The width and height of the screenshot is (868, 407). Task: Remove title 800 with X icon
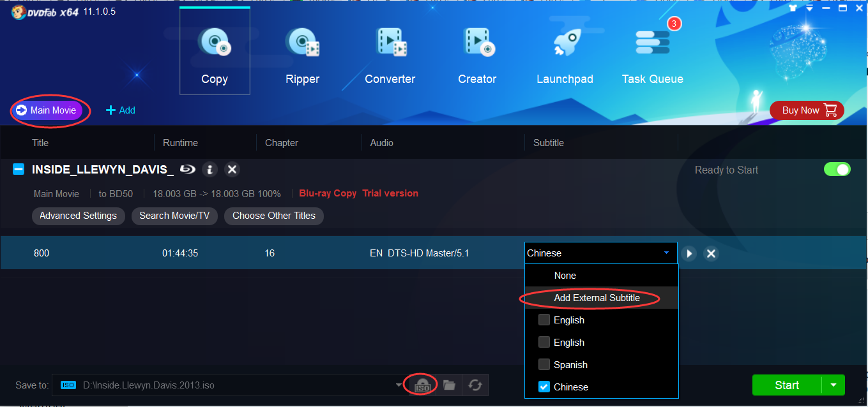pyautogui.click(x=711, y=253)
